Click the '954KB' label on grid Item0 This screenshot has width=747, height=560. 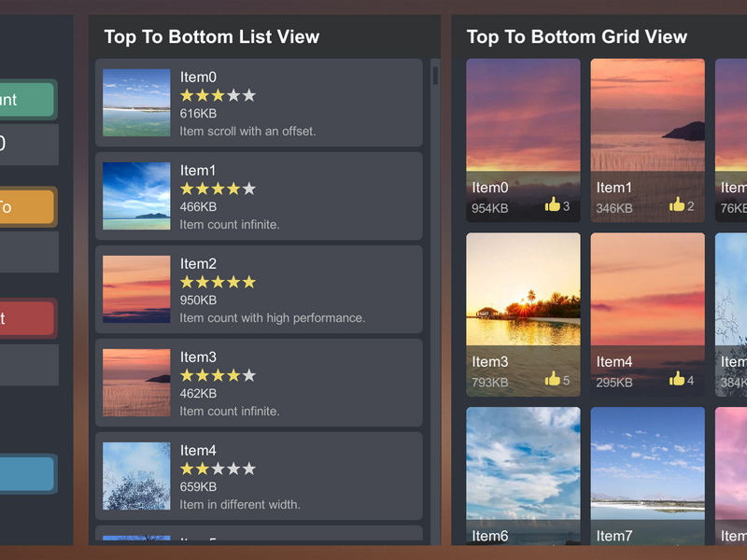point(489,208)
